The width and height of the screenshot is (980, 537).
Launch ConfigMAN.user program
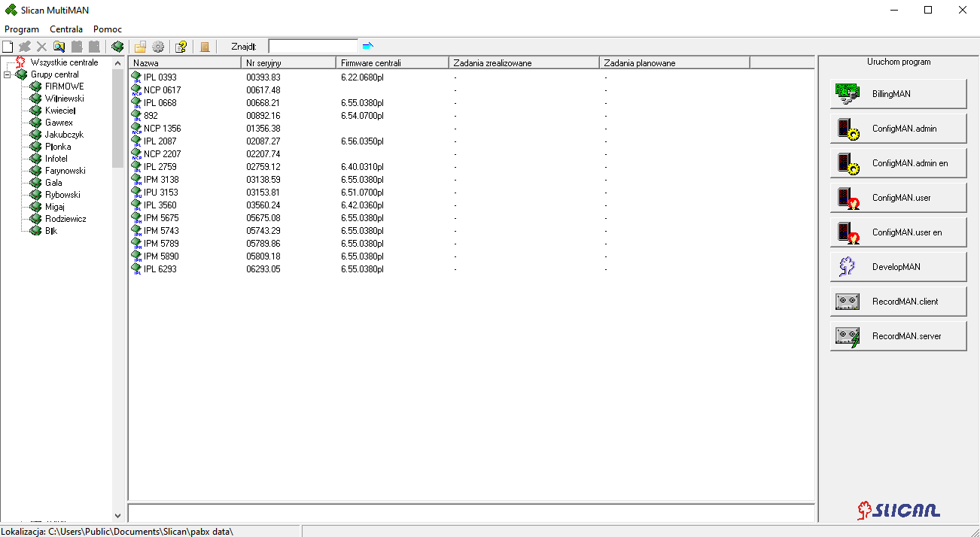point(899,198)
